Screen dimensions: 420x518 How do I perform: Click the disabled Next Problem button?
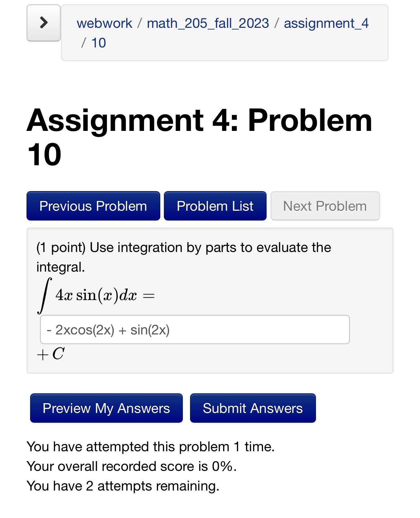(x=324, y=206)
